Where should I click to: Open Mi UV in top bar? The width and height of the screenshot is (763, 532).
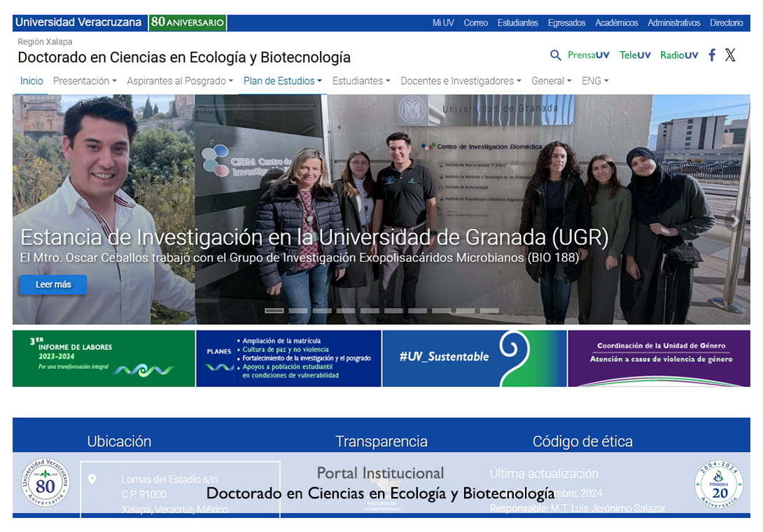pyautogui.click(x=443, y=23)
